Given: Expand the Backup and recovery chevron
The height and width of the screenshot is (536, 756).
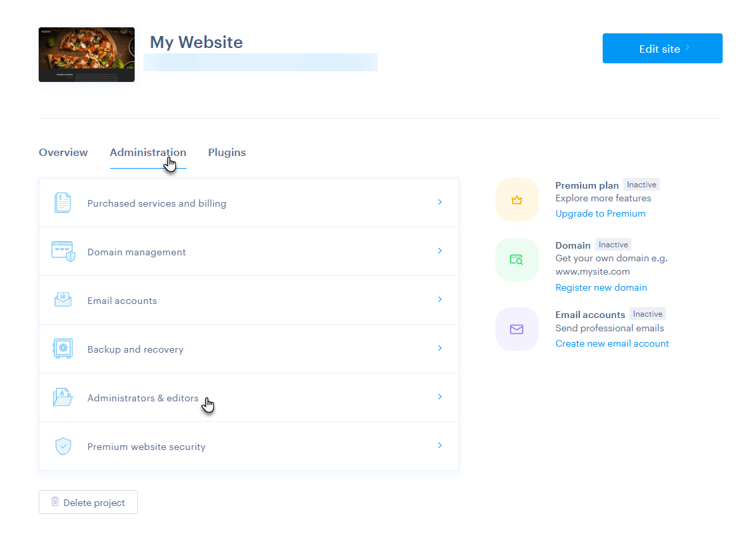Looking at the screenshot, I should (x=440, y=348).
